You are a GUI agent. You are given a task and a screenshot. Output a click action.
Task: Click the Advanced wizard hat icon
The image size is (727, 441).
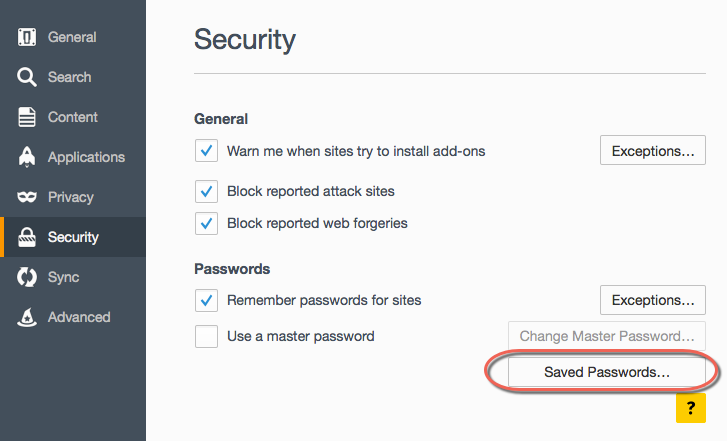(x=27, y=317)
